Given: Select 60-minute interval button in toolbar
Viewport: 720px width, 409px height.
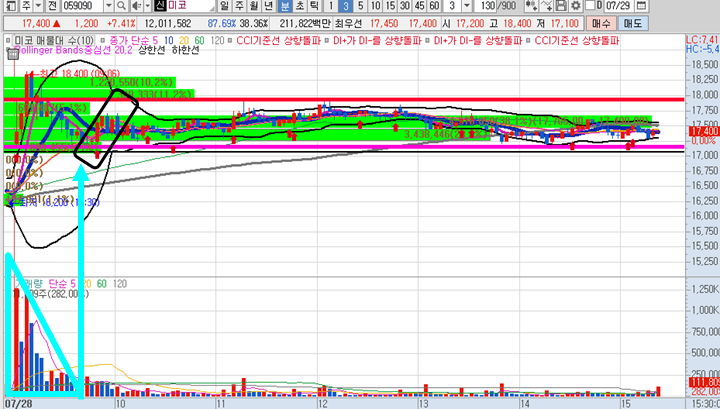Looking at the screenshot, I should [x=434, y=6].
